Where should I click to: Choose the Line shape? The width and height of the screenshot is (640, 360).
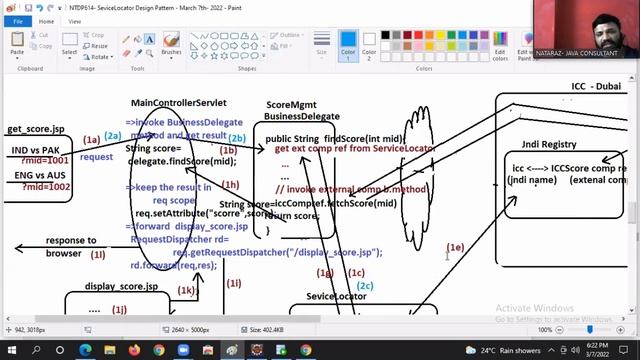[194, 36]
